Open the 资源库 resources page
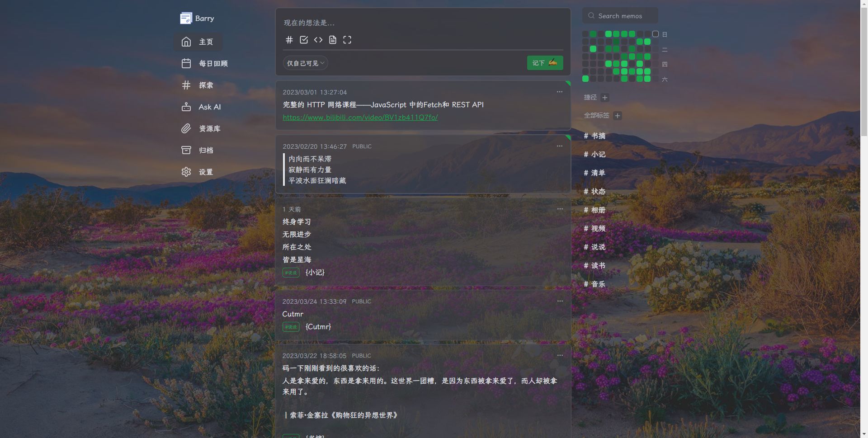Screen dimensions: 868x438 (x=208, y=129)
